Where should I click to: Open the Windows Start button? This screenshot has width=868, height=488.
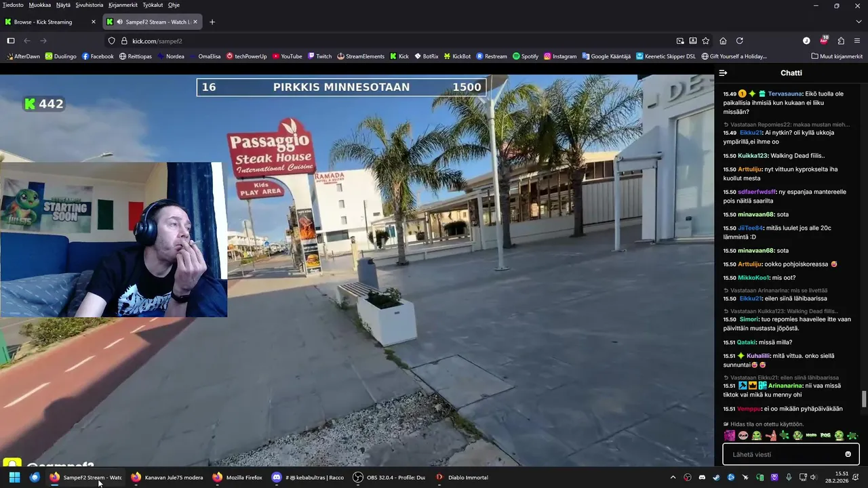coord(14,477)
